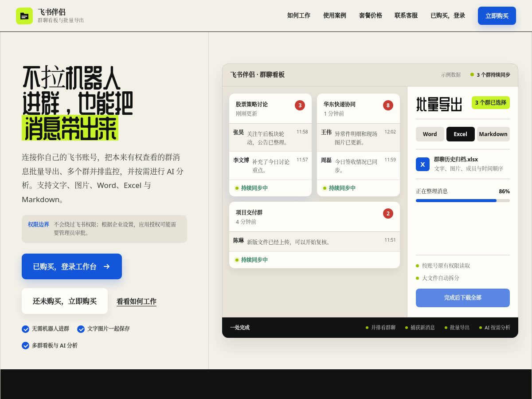This screenshot has height=399, width=532.
Task: Click the 批量导出 panel heading
Action: click(439, 105)
